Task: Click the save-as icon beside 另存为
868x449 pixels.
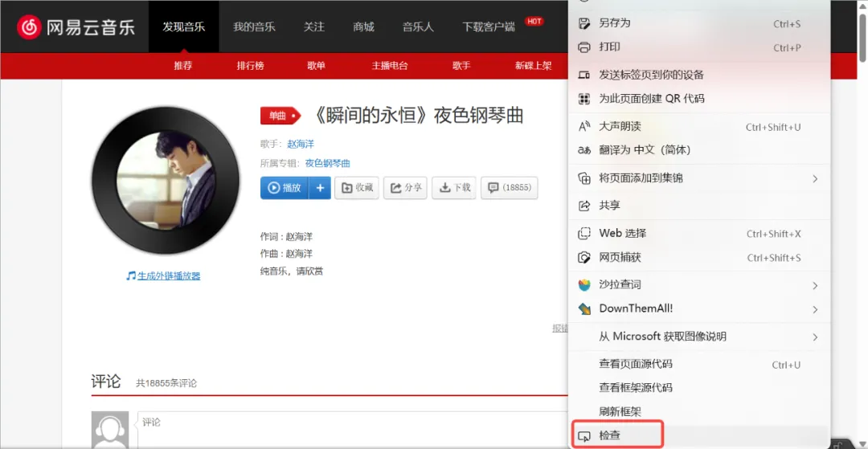Action: click(x=584, y=23)
